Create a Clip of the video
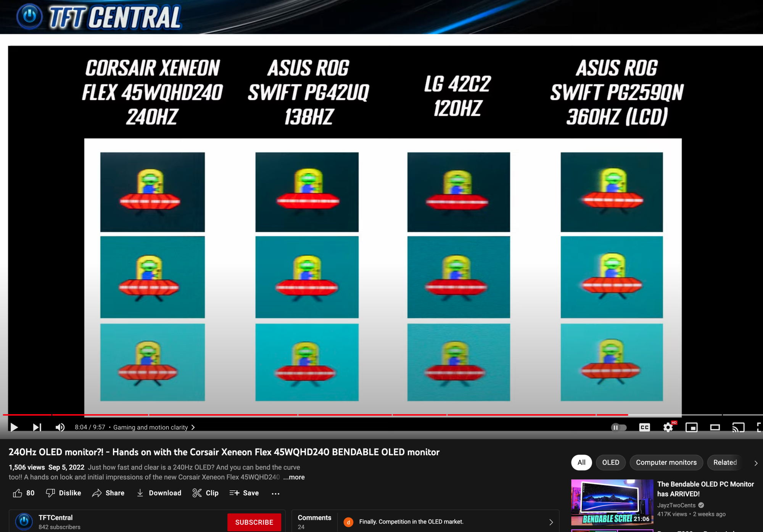 (x=206, y=493)
